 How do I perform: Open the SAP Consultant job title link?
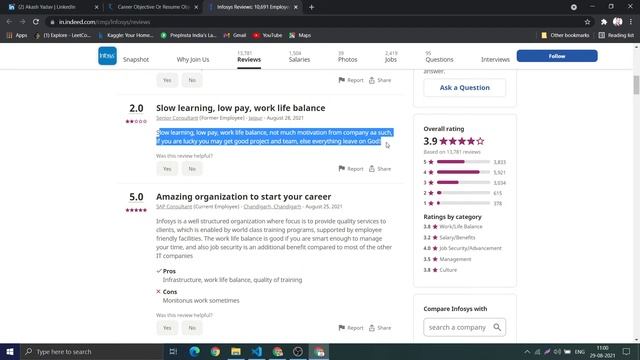click(x=174, y=207)
